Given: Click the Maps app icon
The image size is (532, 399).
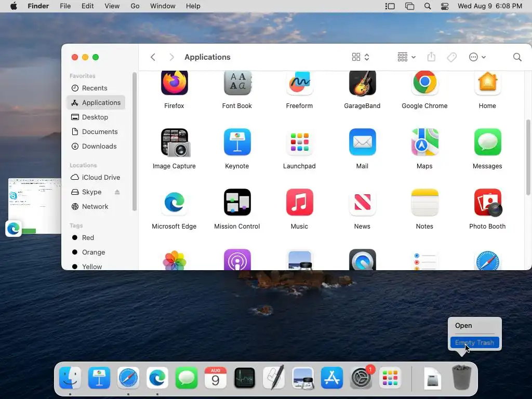Looking at the screenshot, I should pos(424,142).
